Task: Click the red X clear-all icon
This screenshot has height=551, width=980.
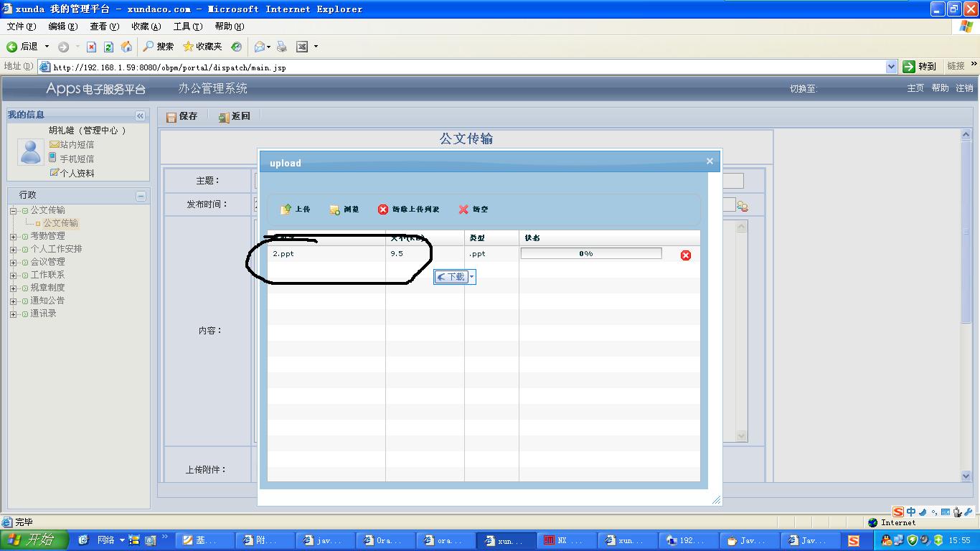Action: point(463,209)
